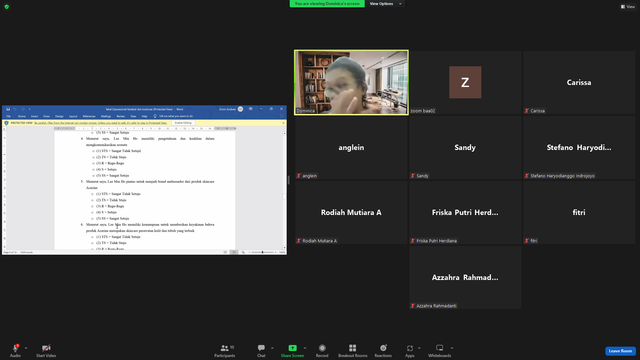Click the Start Video camera icon

click(x=46, y=348)
